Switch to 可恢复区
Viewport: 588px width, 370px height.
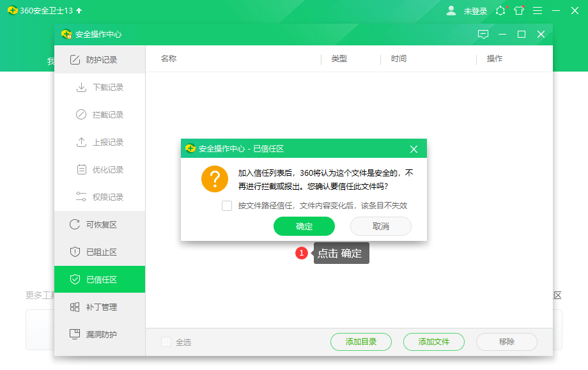point(100,224)
